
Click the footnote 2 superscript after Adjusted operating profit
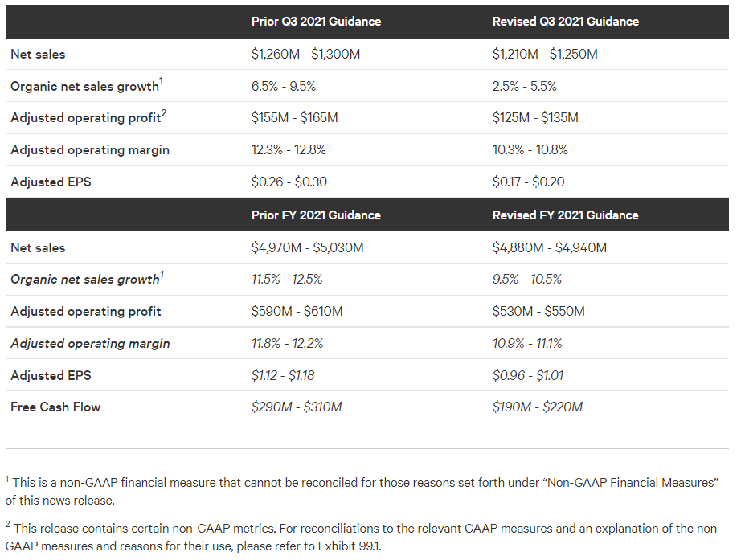[163, 113]
